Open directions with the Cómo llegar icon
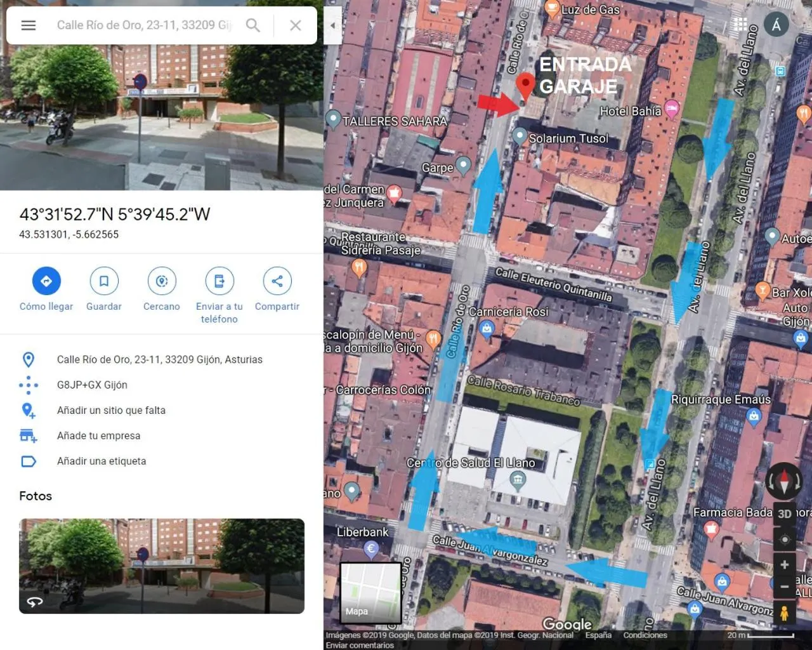This screenshot has width=812, height=650. [46, 281]
